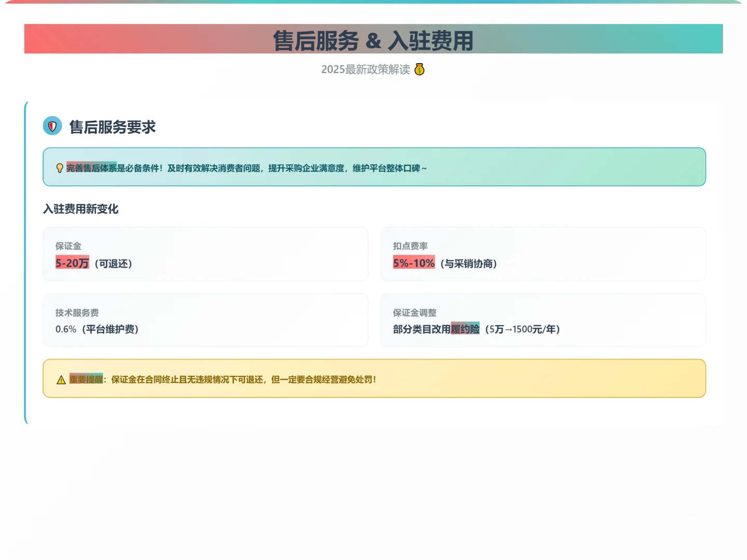The image size is (747, 560).
Task: Click the 及时有效解决消费者问题 sentence
Action: pos(297,168)
